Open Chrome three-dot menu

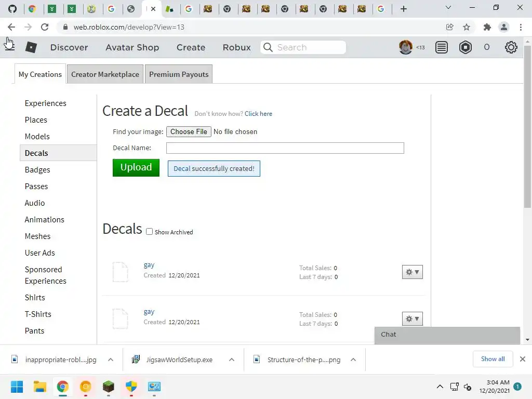[521, 27]
